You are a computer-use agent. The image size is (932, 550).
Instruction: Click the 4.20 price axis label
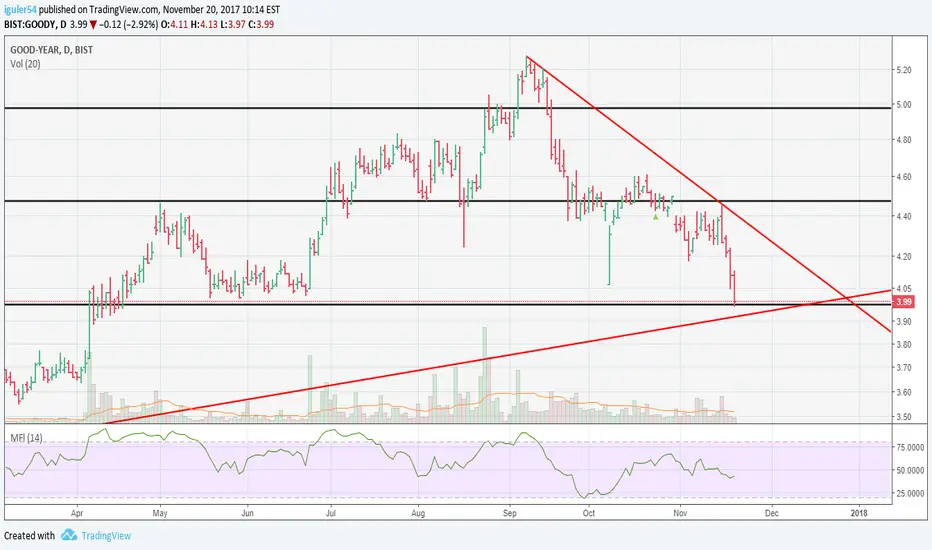(x=903, y=257)
